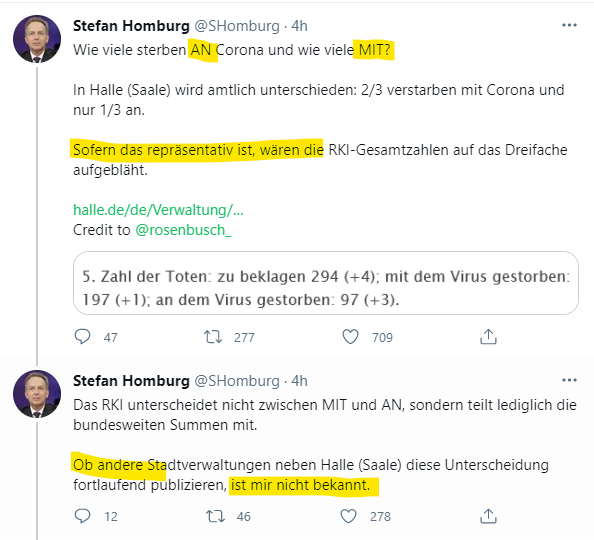Open Stefan Homburg name on first tweet

point(131,26)
